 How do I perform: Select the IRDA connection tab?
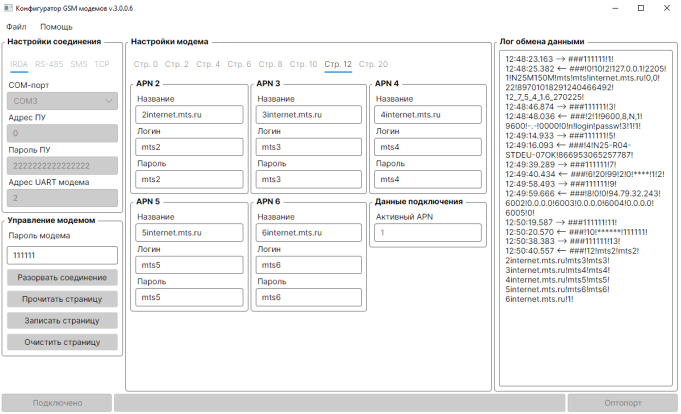click(19, 64)
